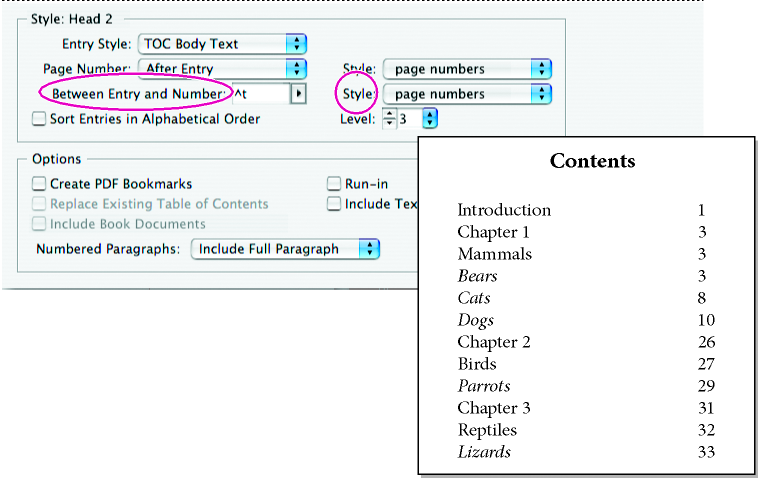Screen dimensions: 758x478
Task: Open special characters flyout arrow next to ^t field
Action: [x=297, y=94]
